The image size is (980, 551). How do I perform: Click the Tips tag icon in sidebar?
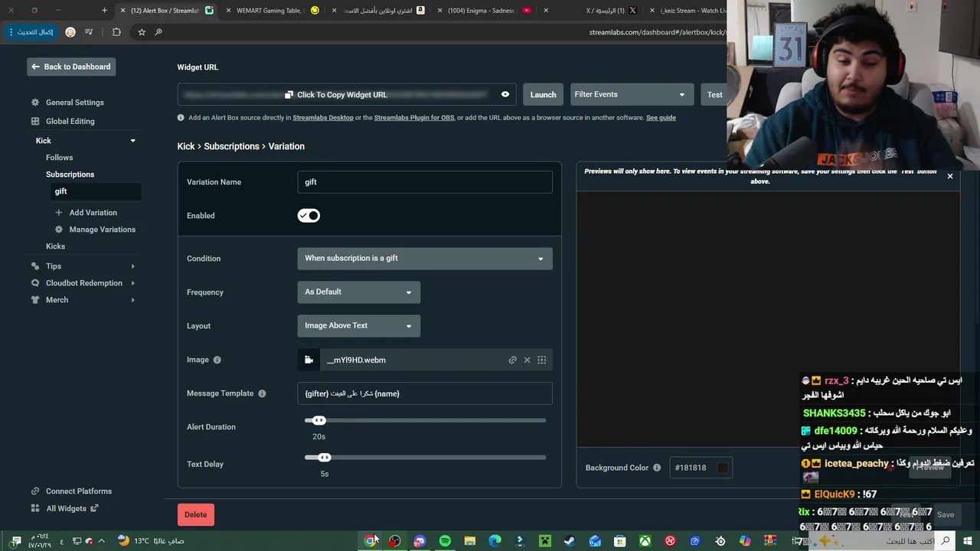tap(35, 266)
